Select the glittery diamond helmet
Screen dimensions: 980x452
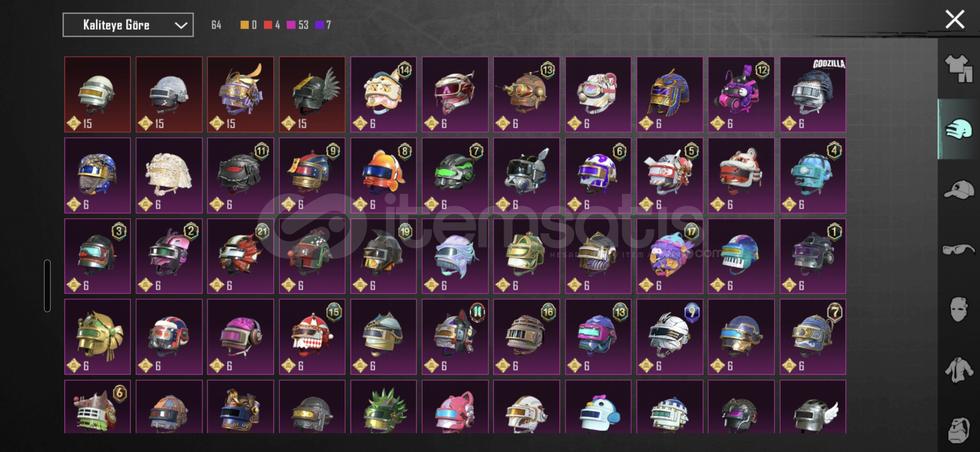click(x=169, y=95)
